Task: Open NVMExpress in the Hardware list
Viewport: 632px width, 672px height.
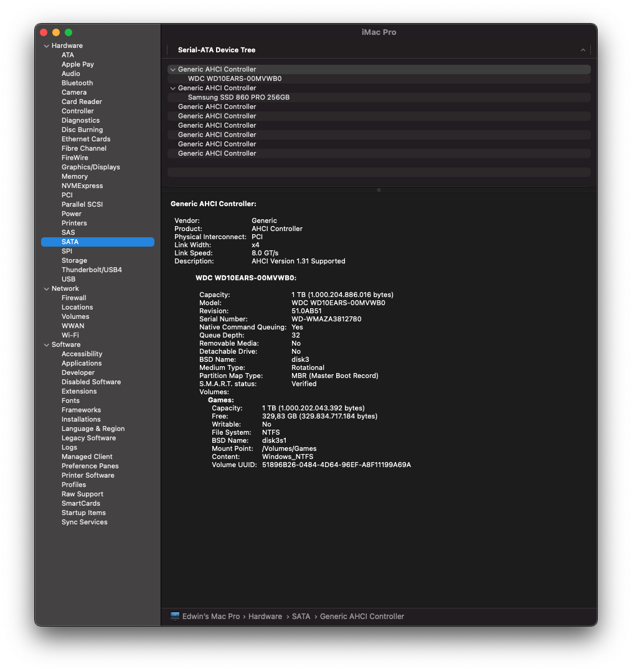Action: point(82,186)
